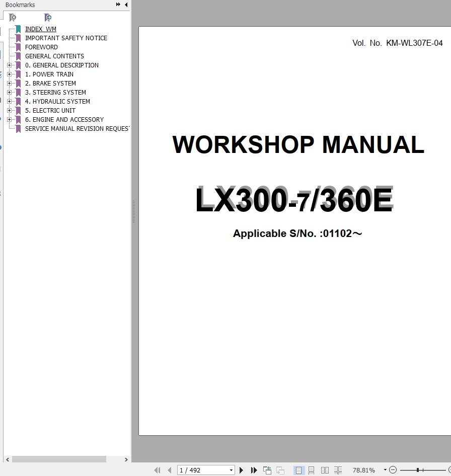Click the 78.81% zoom value

coord(363,470)
